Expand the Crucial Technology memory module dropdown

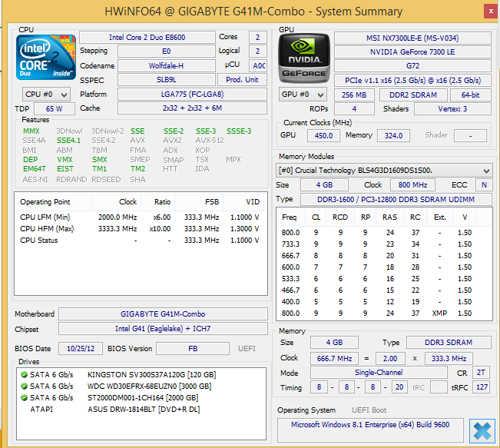click(x=384, y=171)
